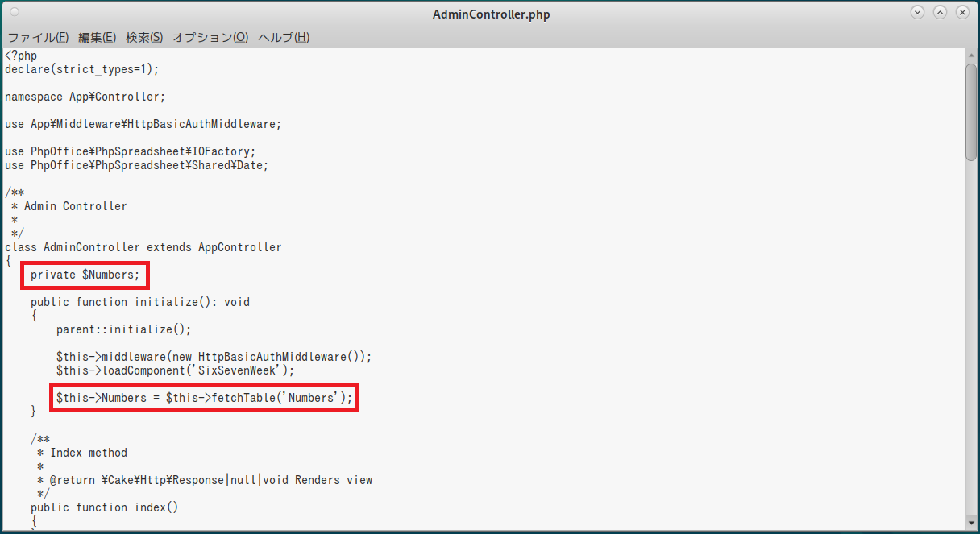
Task: Open the オプション(O) menu
Action: click(x=210, y=38)
